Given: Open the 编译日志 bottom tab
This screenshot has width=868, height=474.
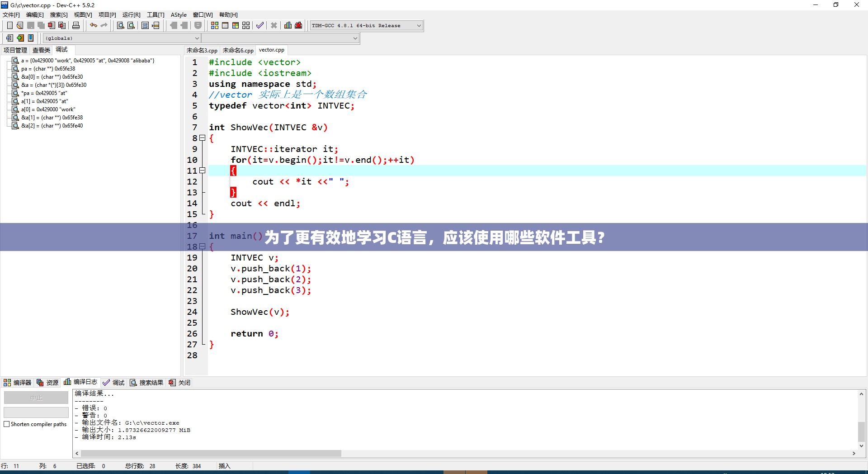Looking at the screenshot, I should tap(80, 382).
